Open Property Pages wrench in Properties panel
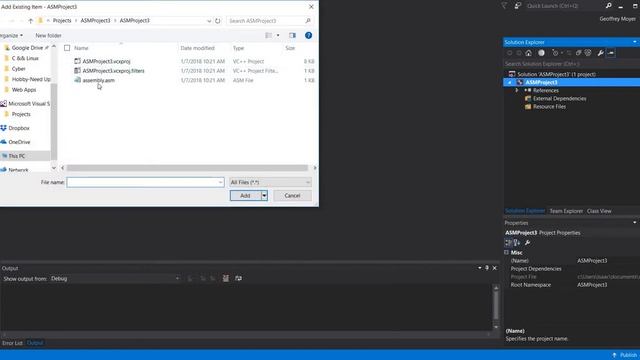640x360 pixels. 527,243
